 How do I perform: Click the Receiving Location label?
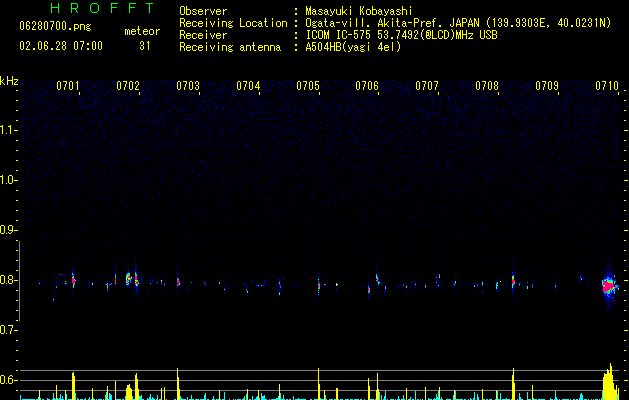tap(233, 23)
